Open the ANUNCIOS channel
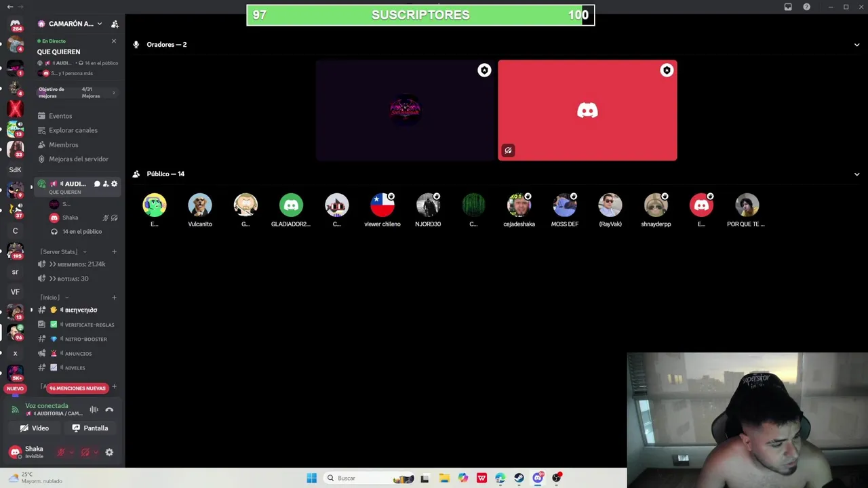The image size is (868, 488). (x=78, y=353)
